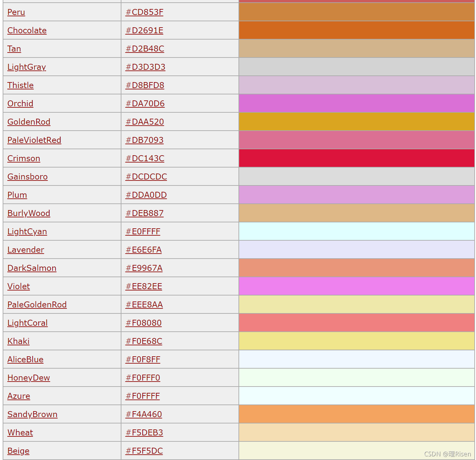Open the #E6E6FA hex link
The width and height of the screenshot is (476, 460).
[x=143, y=250]
